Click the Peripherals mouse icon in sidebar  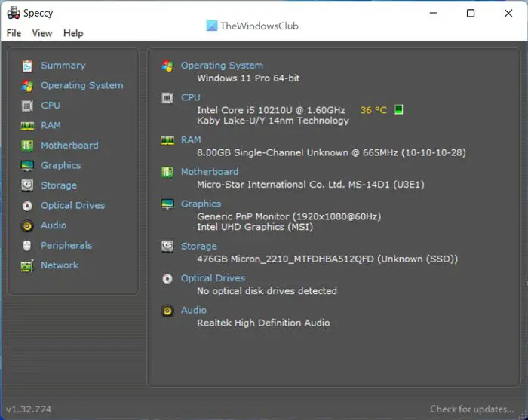coord(27,246)
